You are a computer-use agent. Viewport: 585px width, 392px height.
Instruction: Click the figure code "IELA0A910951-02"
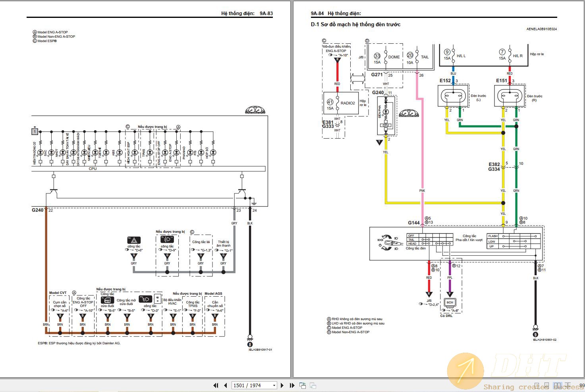tap(544, 340)
